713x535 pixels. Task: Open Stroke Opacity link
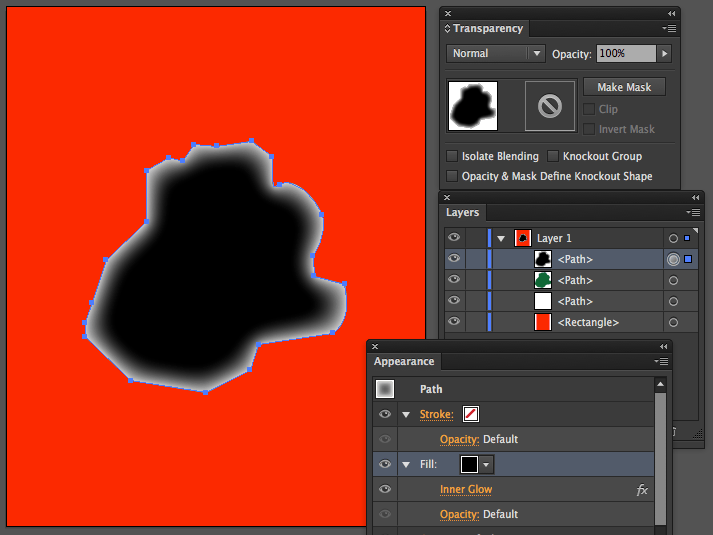459,440
